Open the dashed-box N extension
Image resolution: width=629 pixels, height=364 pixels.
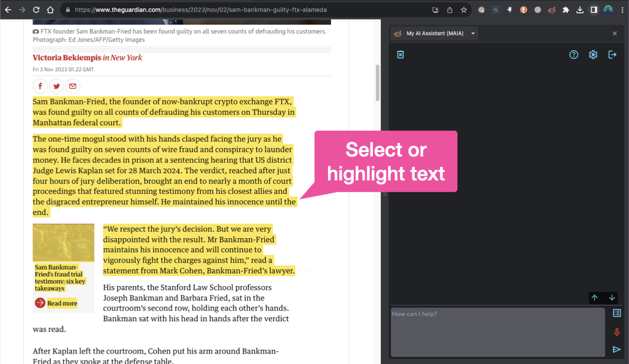pyautogui.click(x=496, y=10)
